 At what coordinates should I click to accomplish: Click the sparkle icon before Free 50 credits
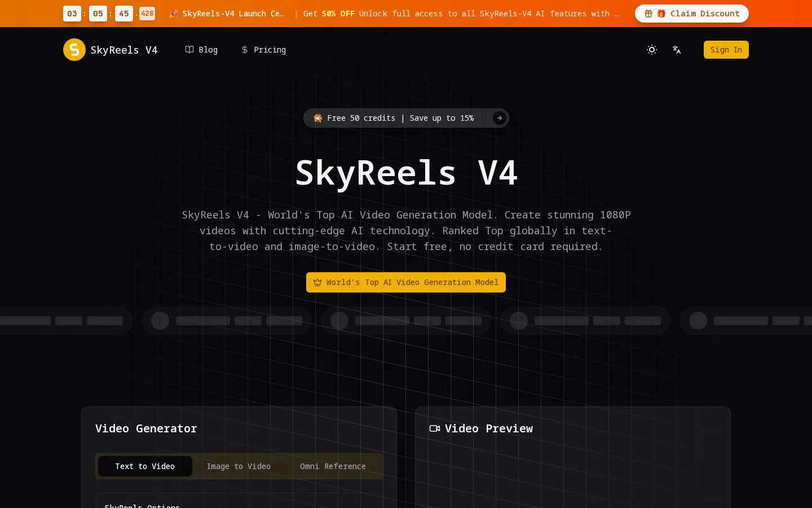(x=318, y=118)
